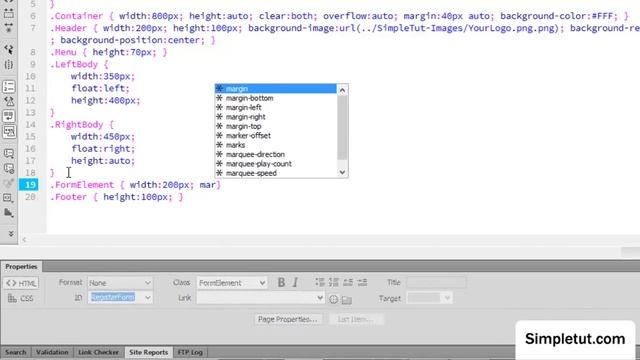Click the code hint list scroll up arrow

tap(342, 90)
